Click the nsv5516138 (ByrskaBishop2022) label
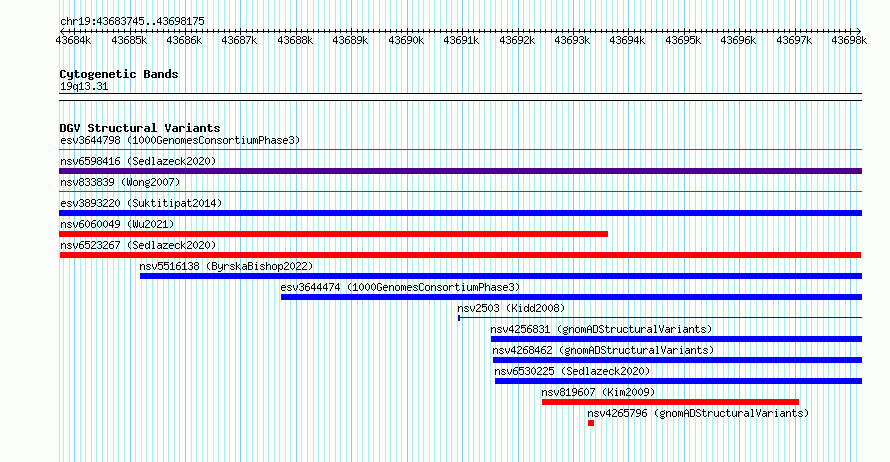The height and width of the screenshot is (462, 890). click(226, 266)
